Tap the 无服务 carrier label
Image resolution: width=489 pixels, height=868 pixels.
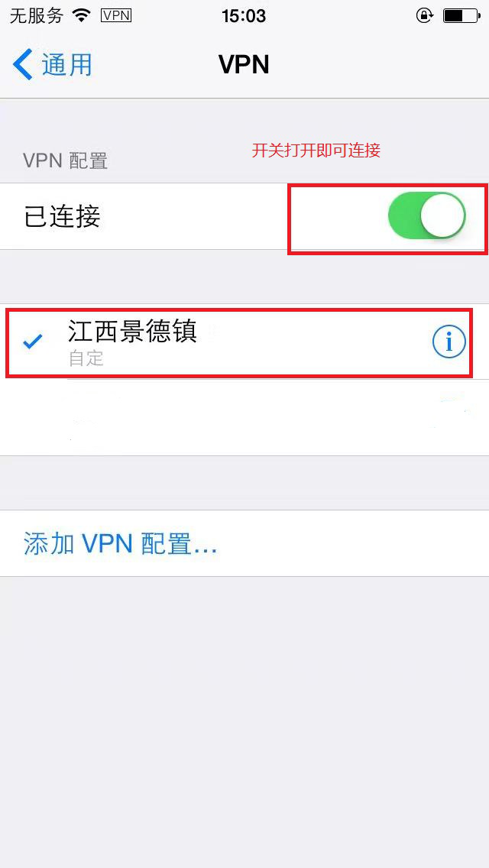click(37, 16)
